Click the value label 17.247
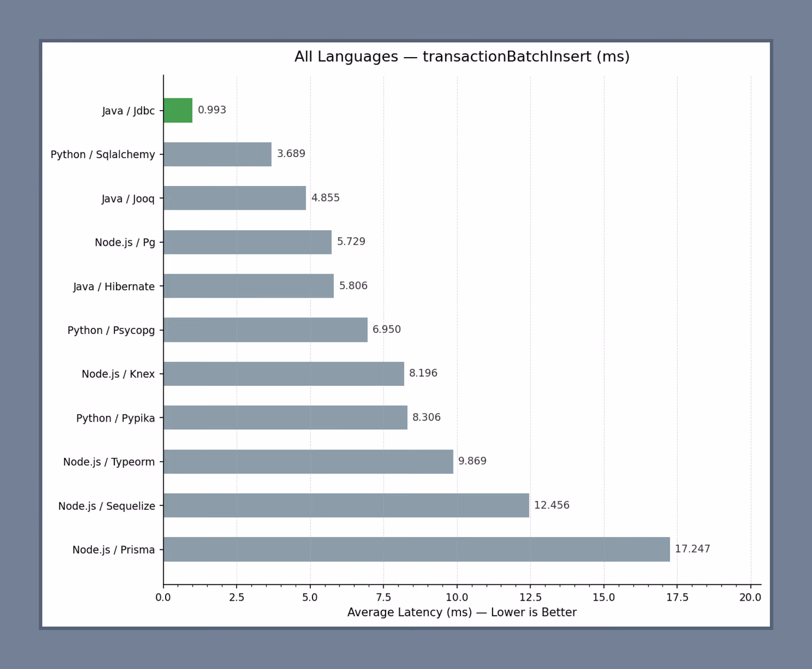Image resolution: width=812 pixels, height=669 pixels. click(692, 549)
